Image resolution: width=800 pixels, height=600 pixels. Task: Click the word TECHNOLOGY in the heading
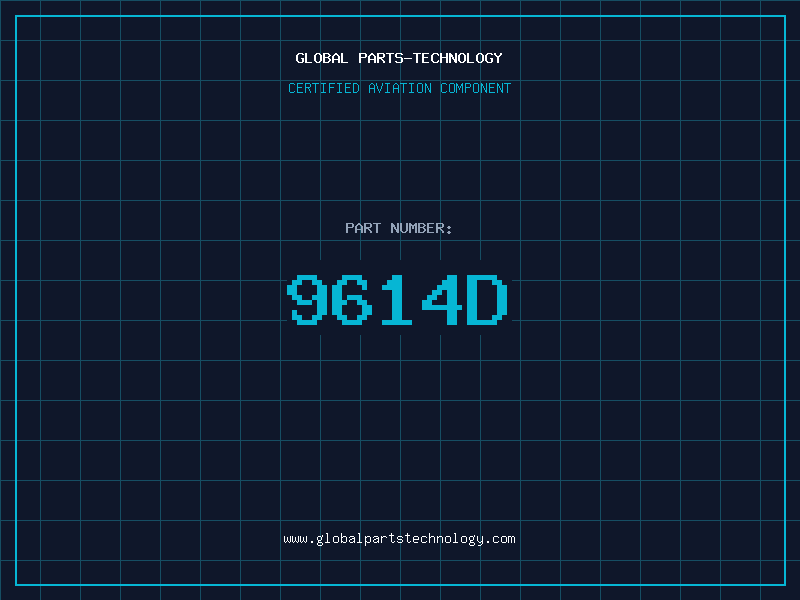458,58
